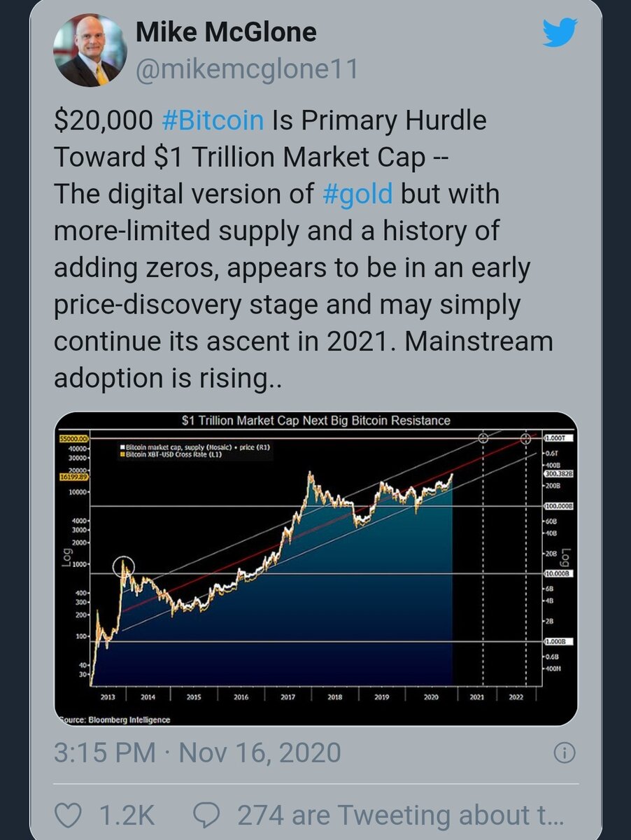
Task: Click the 3:15 PM timestamp
Action: (x=105, y=753)
